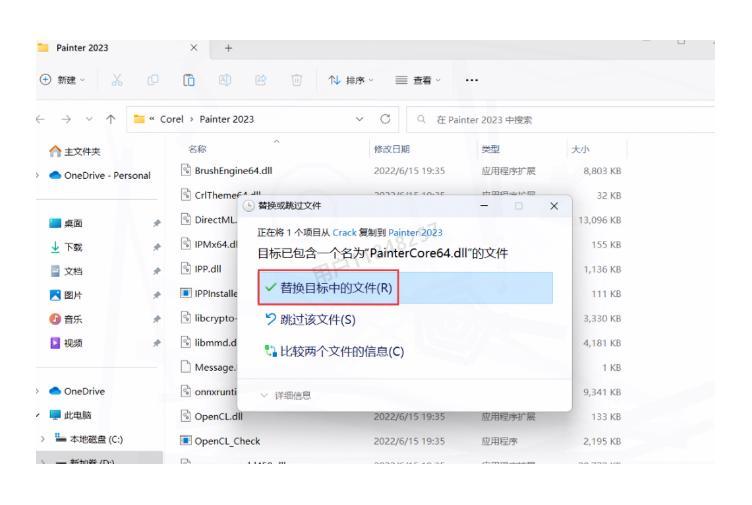Click the Delete trash icon
Screen dimensions: 752x505
[297, 80]
